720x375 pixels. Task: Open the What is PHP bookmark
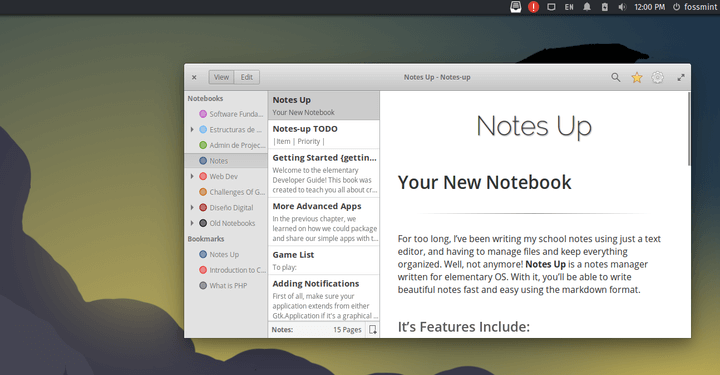pyautogui.click(x=226, y=285)
